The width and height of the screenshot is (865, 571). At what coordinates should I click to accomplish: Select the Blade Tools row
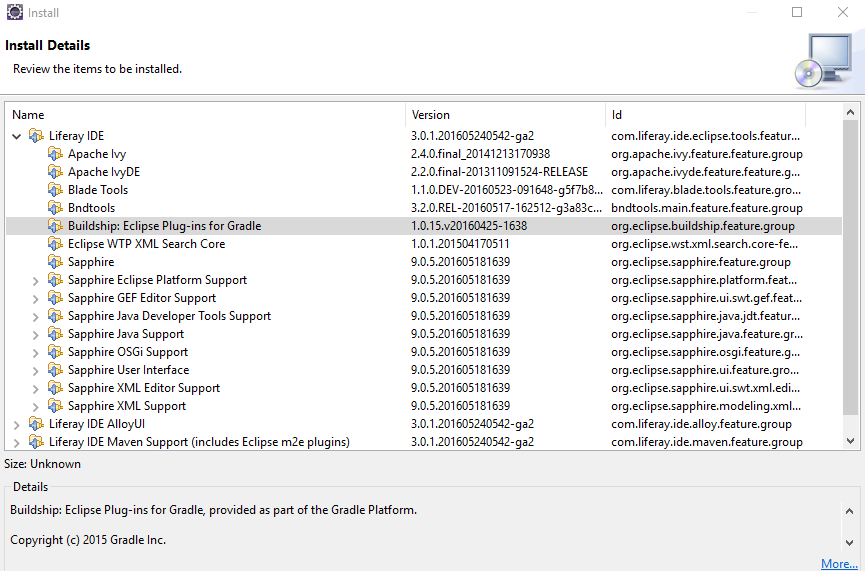click(x=424, y=190)
